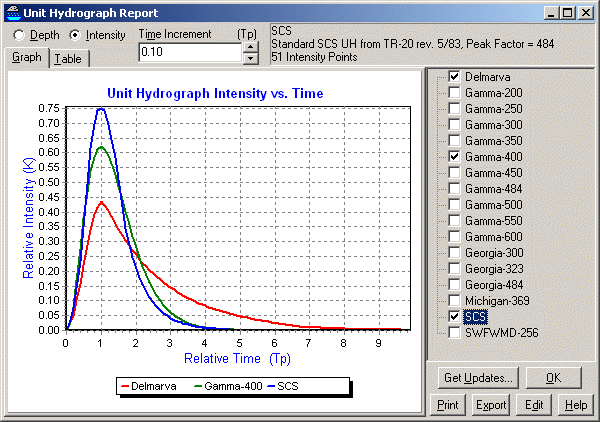The width and height of the screenshot is (600, 422).
Task: Click the Get Updates button
Action: 479,378
